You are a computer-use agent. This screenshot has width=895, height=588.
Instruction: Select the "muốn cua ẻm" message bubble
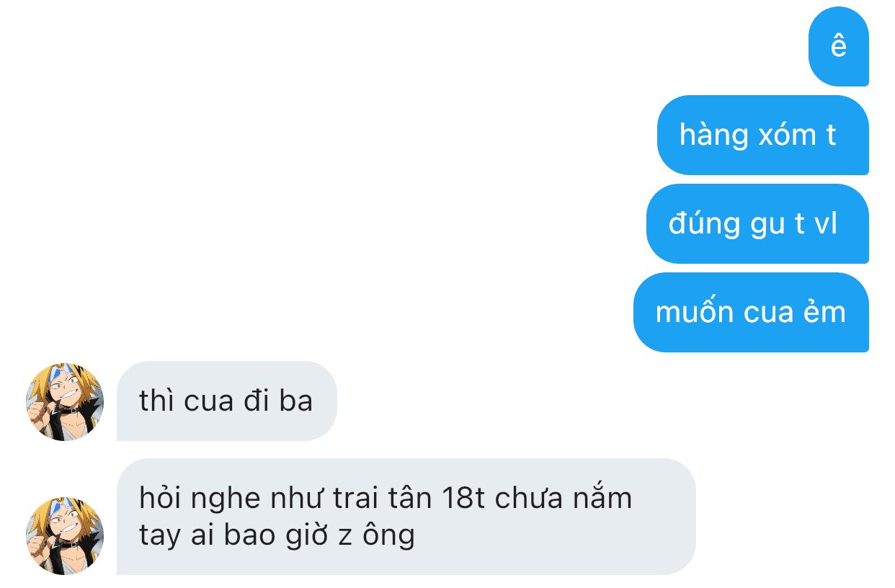coord(751,313)
